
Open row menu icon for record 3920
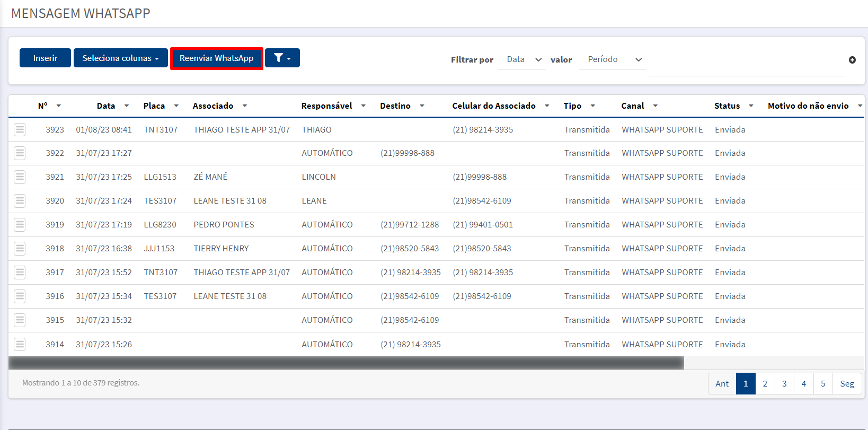tap(20, 201)
